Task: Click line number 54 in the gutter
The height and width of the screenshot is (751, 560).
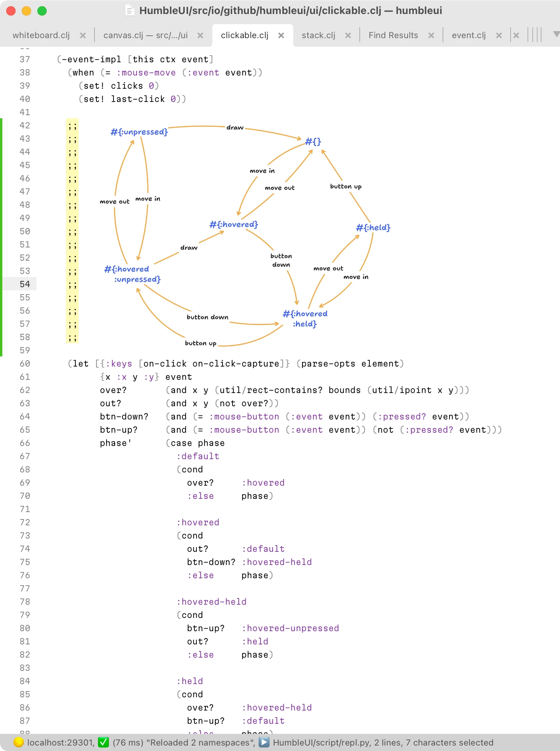Action: click(25, 284)
